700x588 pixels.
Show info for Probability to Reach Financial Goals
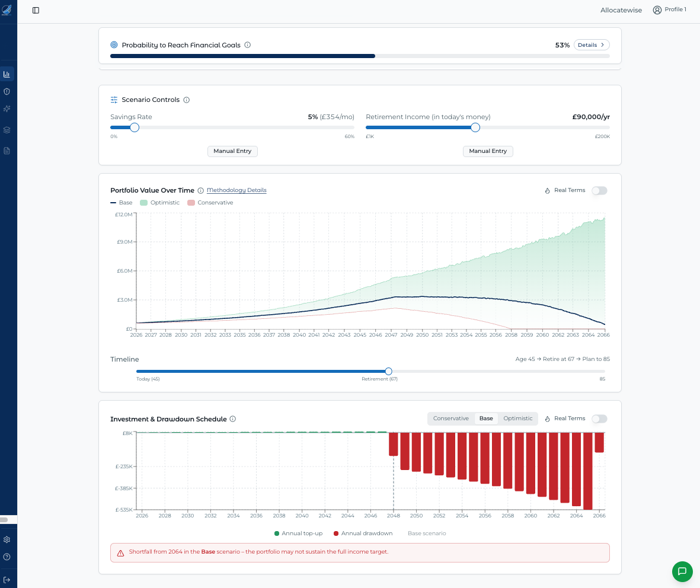248,45
